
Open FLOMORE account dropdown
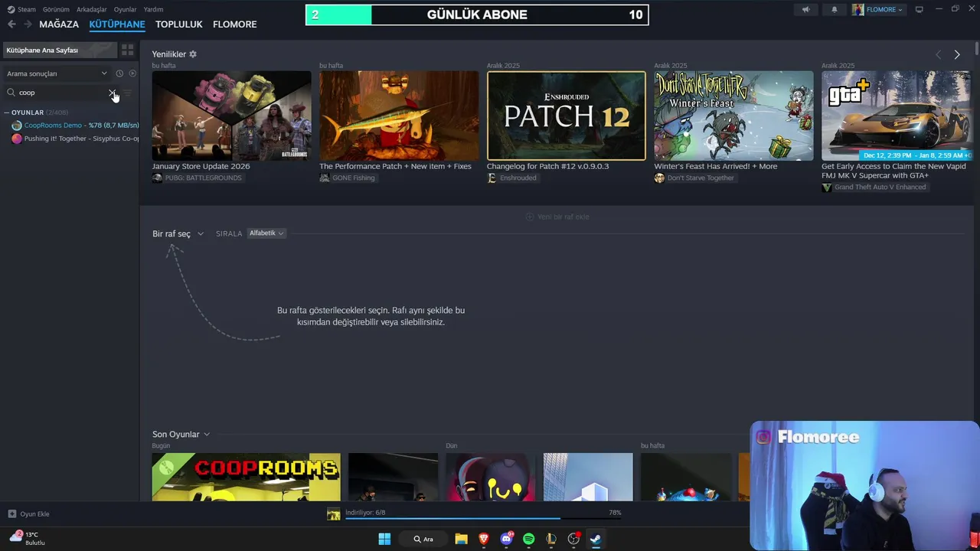pyautogui.click(x=885, y=9)
